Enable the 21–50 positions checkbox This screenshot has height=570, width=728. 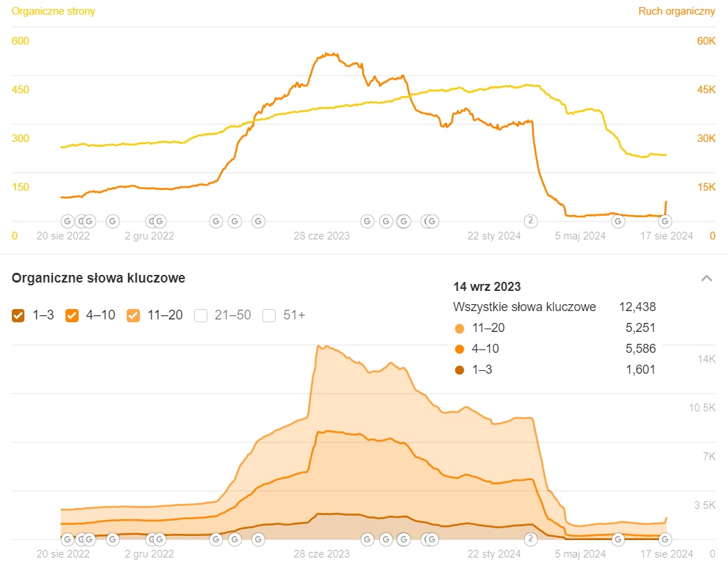click(201, 316)
